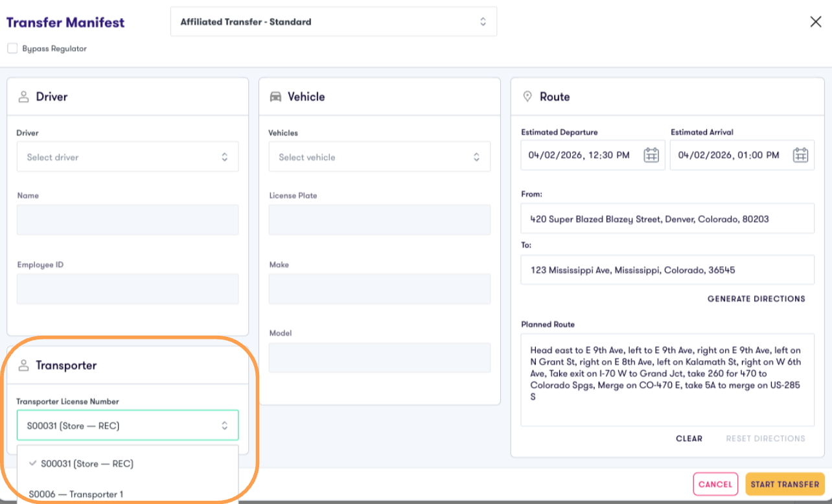
Task: Open the Estimated Departure calendar picker
Action: [x=651, y=155]
